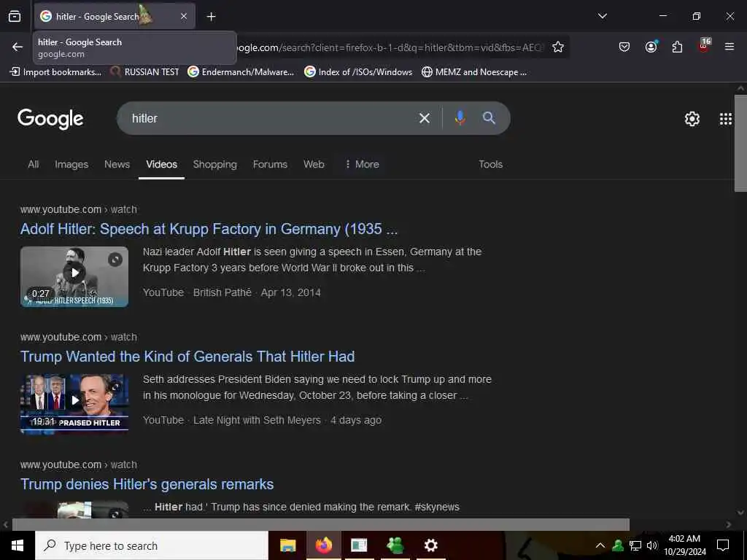Screen dimensions: 747x560
Task: Open the Firefox hamburger application menu
Action: pos(729,47)
